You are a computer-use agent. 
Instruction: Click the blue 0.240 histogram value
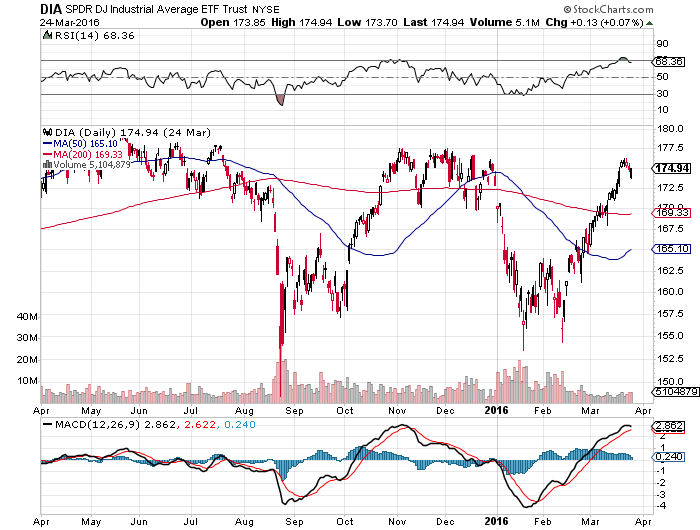click(x=240, y=424)
